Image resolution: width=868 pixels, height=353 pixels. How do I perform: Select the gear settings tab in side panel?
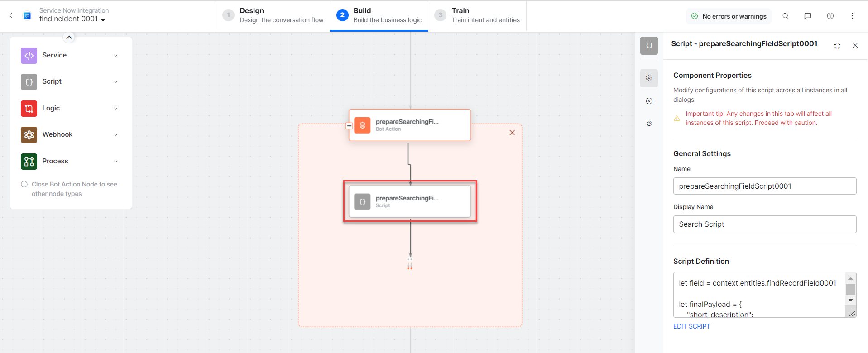(x=649, y=78)
